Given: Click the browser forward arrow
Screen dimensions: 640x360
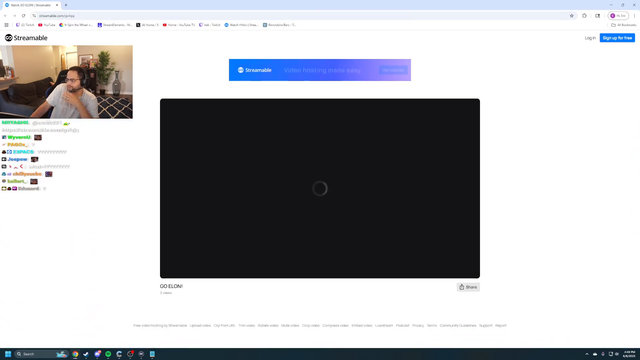Looking at the screenshot, I should [14, 16].
